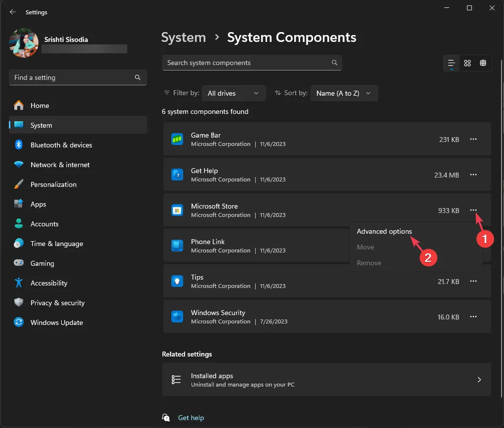Click the 6 system components found text
The height and width of the screenshot is (428, 504).
[205, 112]
